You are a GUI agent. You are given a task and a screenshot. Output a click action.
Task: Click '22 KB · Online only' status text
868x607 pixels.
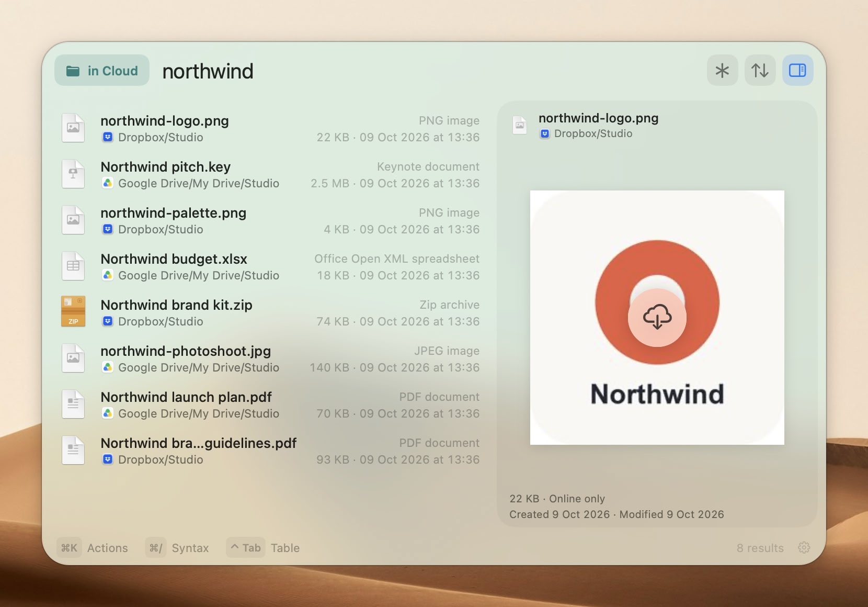[x=557, y=499]
